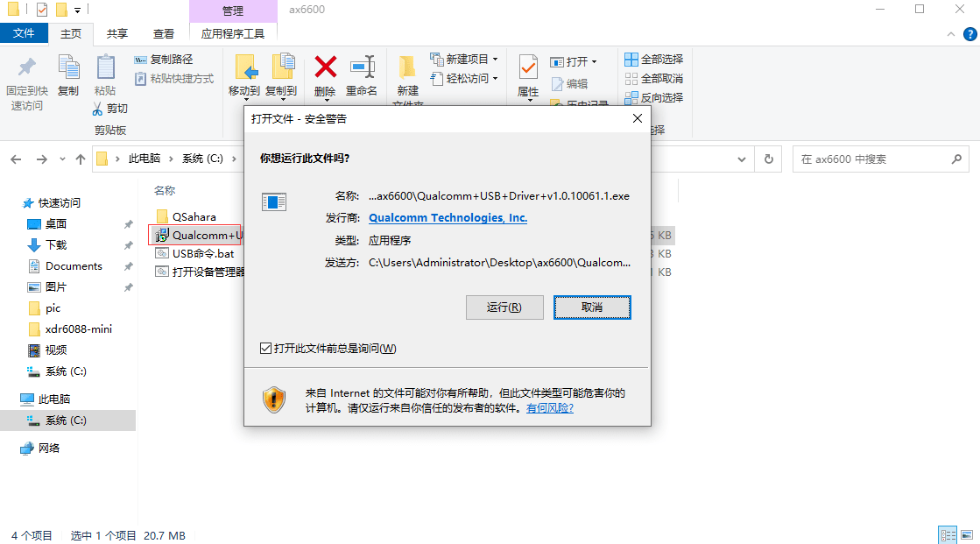Click the 运行(R) Run button
Image resolution: width=980 pixels, height=544 pixels.
504,307
